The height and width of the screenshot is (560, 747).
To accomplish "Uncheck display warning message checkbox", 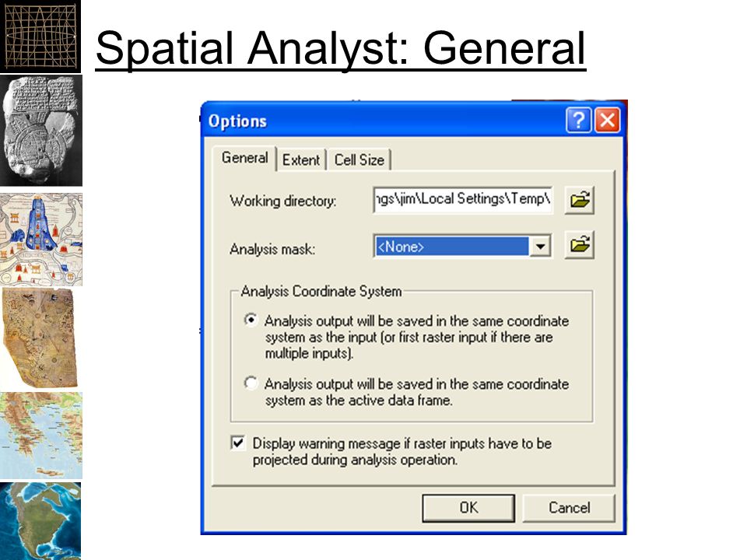I will 238,443.
